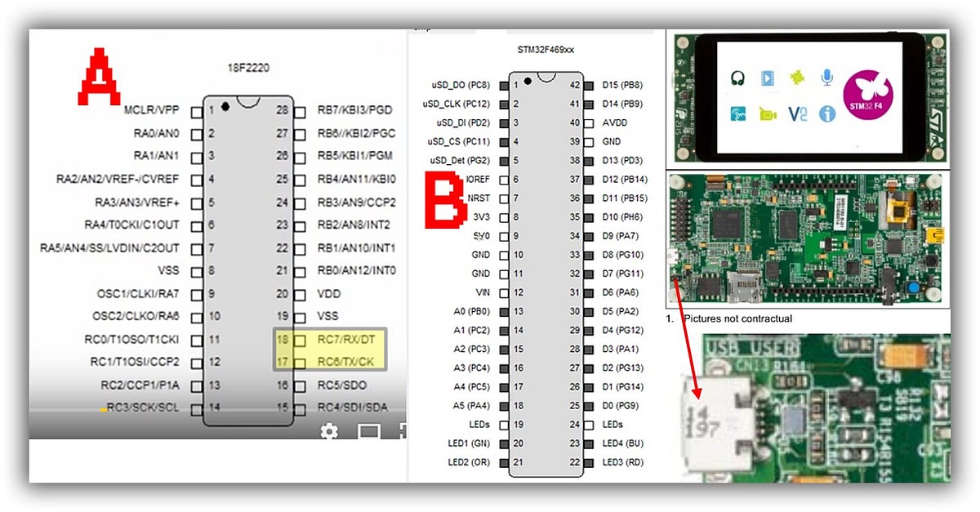The image size is (980, 512).
Task: Tap the V2 logo icon on the display
Action: click(798, 114)
